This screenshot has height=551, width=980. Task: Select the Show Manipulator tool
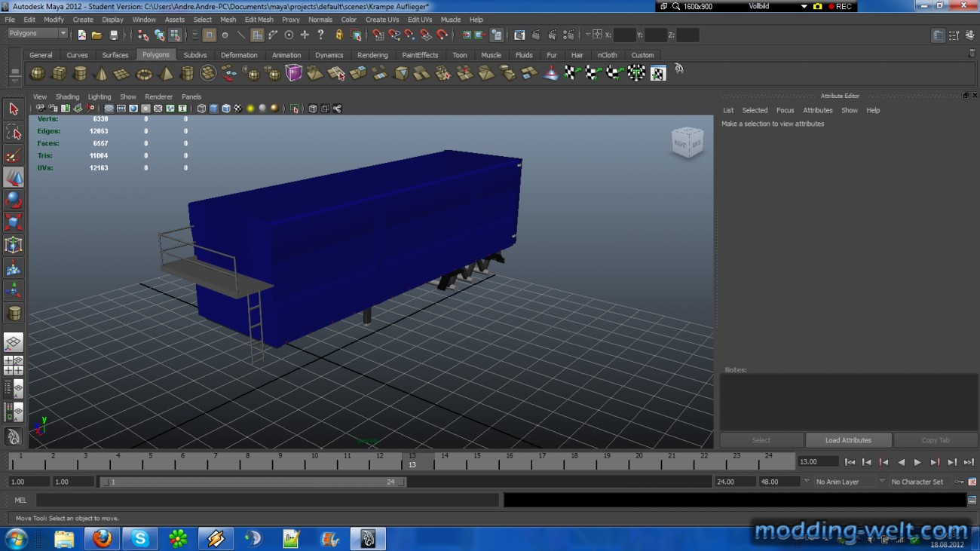[x=14, y=290]
